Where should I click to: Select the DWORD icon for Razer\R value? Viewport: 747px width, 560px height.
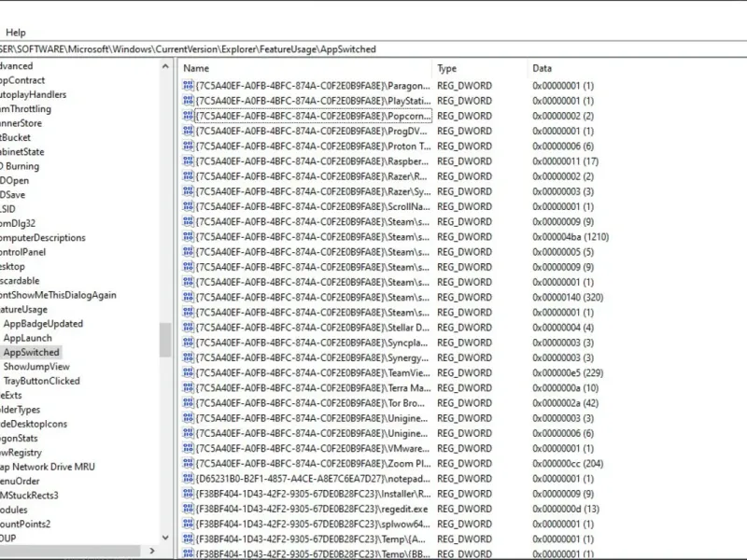click(x=189, y=176)
